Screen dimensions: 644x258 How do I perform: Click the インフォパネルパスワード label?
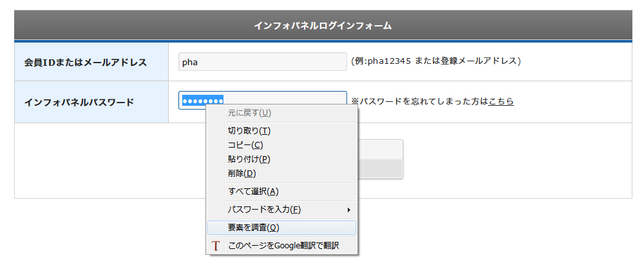[79, 102]
